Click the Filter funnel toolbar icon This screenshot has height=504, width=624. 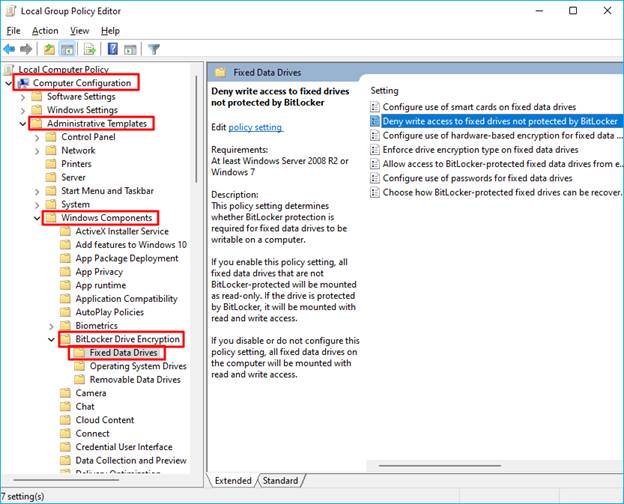click(x=154, y=49)
